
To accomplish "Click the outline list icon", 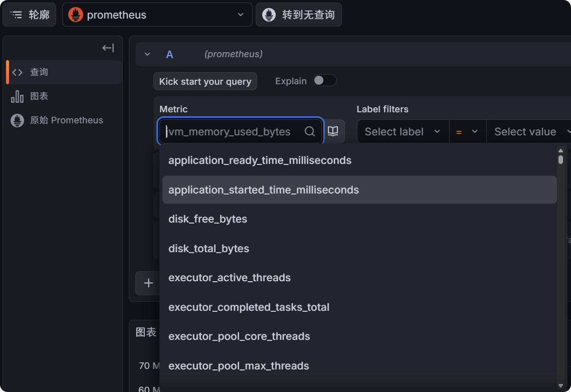I will [17, 15].
